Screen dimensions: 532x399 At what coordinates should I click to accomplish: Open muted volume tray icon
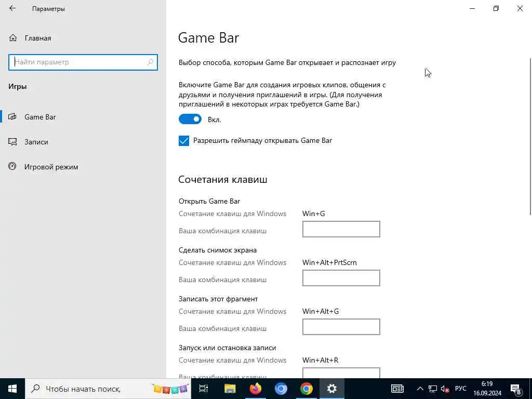(445, 389)
